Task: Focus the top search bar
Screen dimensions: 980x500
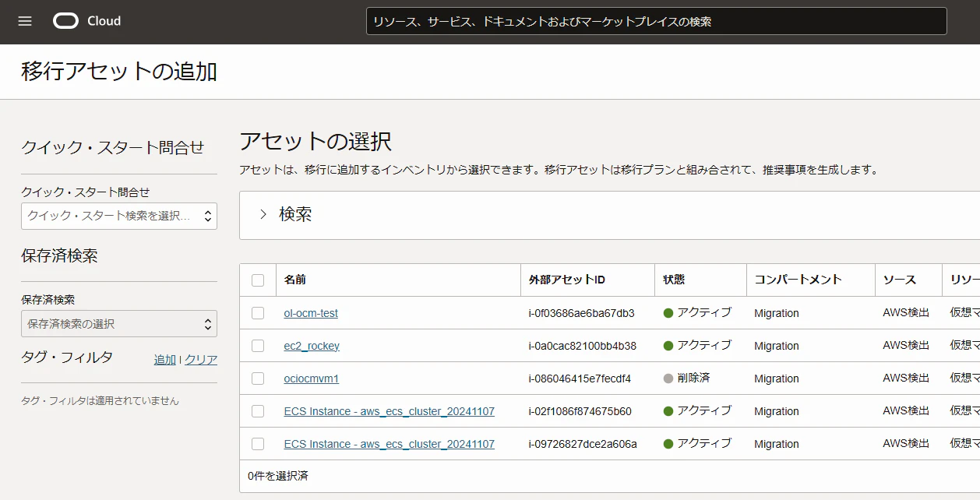Action: coord(656,21)
